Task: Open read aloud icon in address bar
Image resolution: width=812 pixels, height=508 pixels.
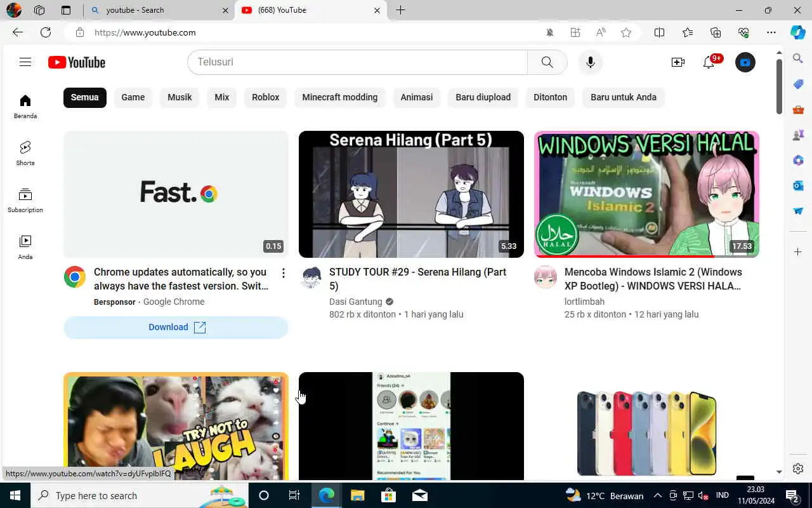Action: click(x=601, y=32)
